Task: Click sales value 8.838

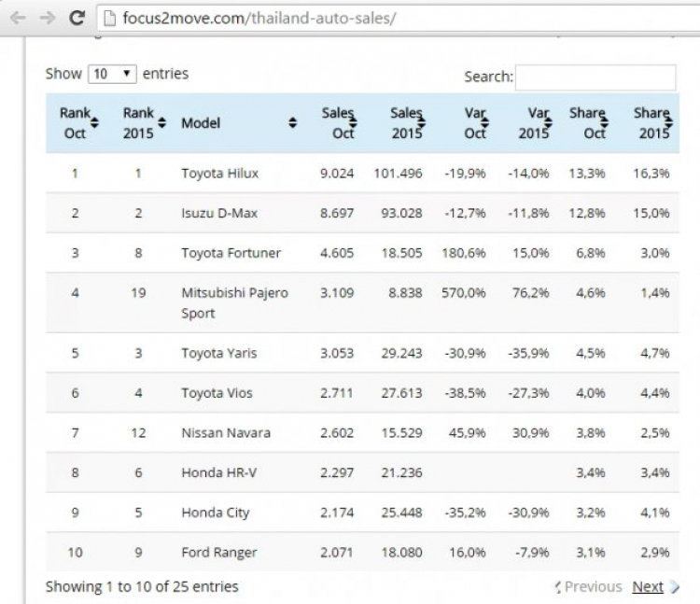Action: click(x=405, y=293)
